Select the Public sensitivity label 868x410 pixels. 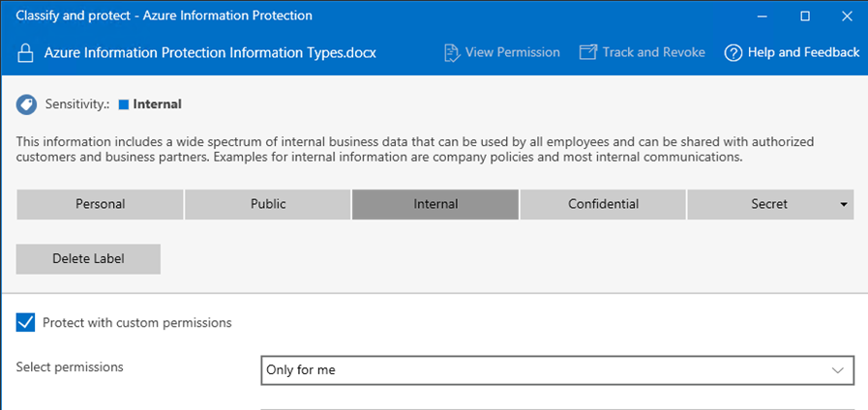(268, 204)
